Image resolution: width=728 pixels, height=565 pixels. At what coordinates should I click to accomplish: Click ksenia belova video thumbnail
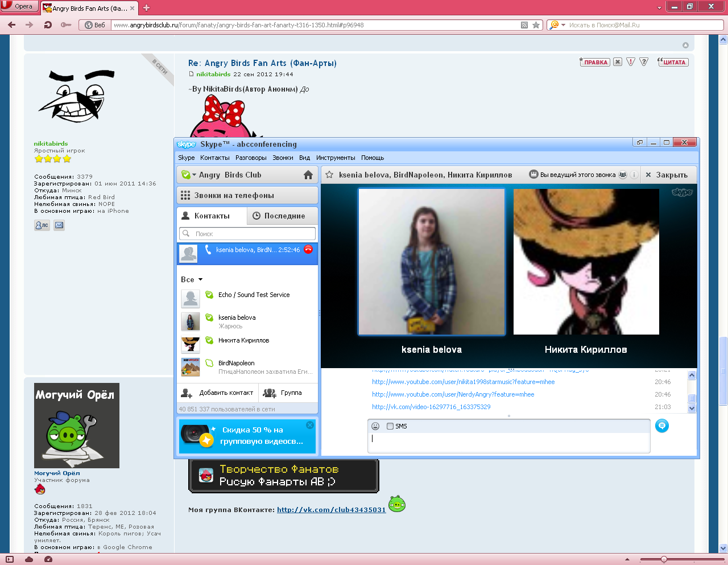[x=432, y=262]
